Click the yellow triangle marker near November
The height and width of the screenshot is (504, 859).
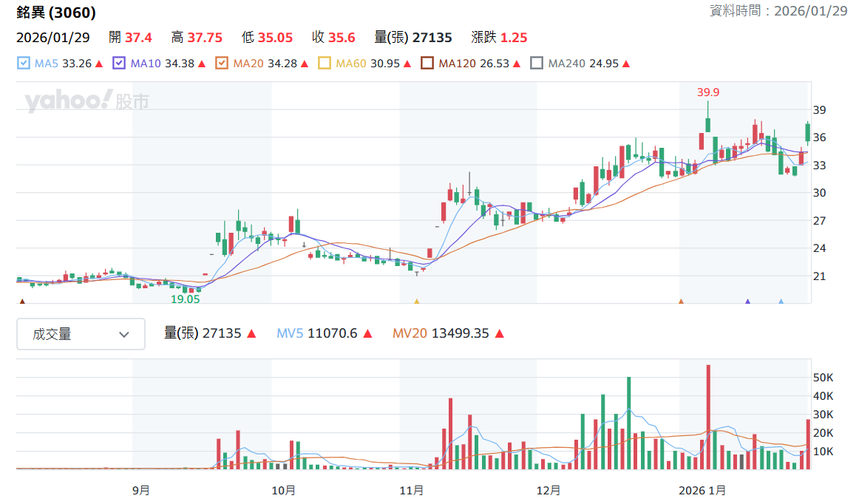coord(417,302)
